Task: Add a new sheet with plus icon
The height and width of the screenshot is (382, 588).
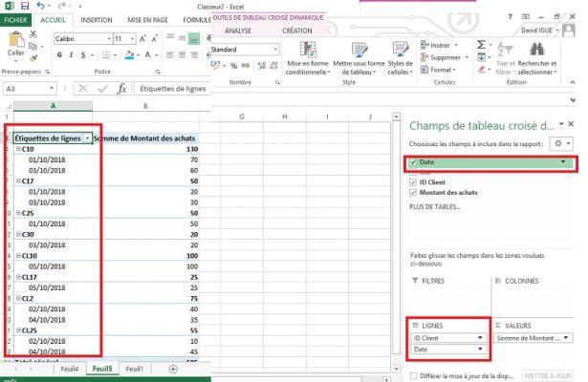Action: (x=173, y=370)
